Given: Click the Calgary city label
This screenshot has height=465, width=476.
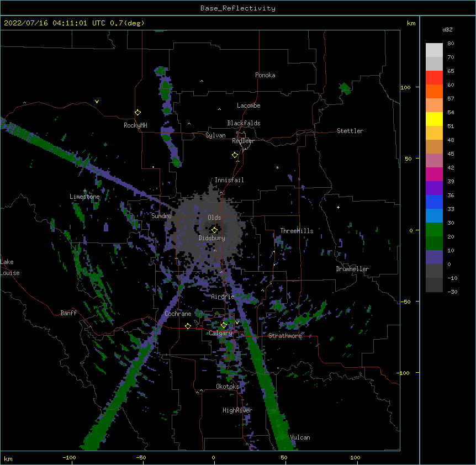Looking at the screenshot, I should click(221, 333).
